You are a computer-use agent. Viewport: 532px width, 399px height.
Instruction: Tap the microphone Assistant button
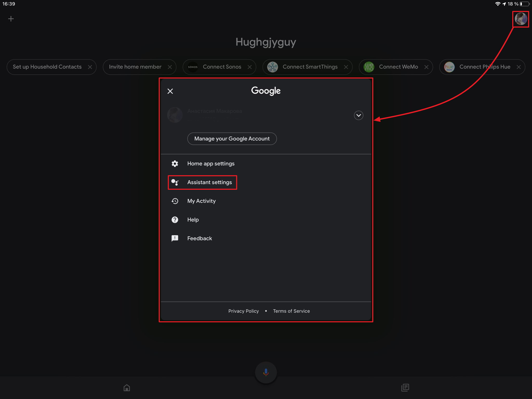[266, 372]
